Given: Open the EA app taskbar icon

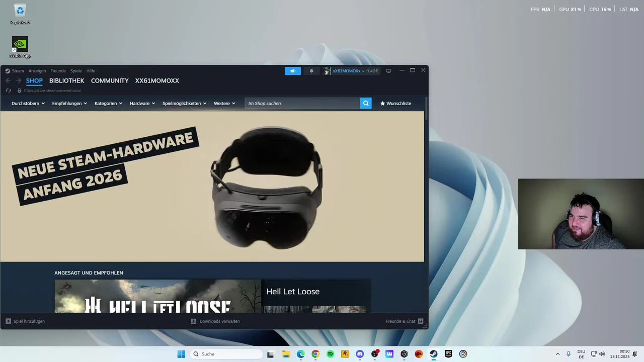Looking at the screenshot, I should click(419, 354).
